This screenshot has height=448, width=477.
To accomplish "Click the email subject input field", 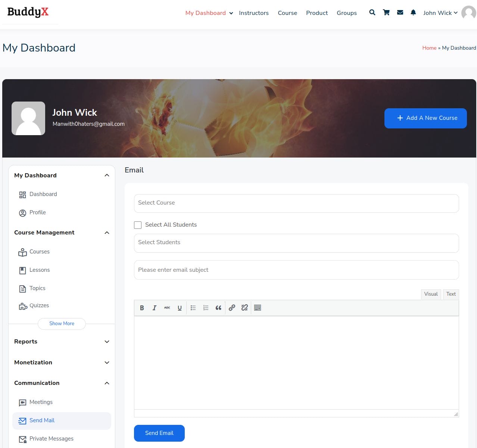I will tap(296, 270).
